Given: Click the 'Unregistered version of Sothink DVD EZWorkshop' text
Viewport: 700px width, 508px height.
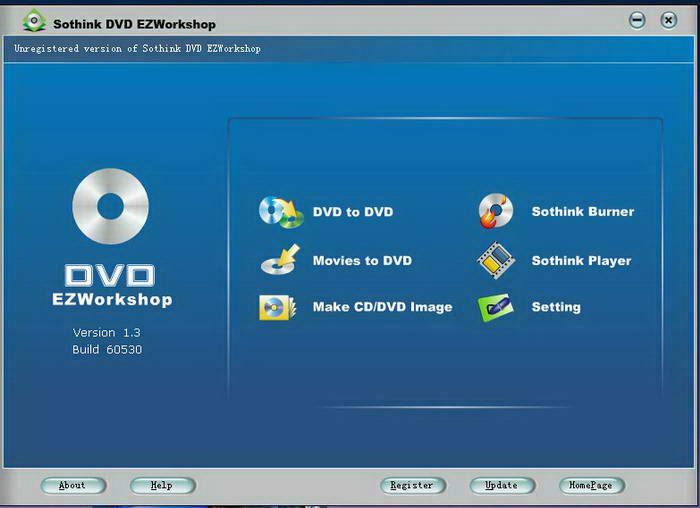Looking at the screenshot, I should 138,48.
